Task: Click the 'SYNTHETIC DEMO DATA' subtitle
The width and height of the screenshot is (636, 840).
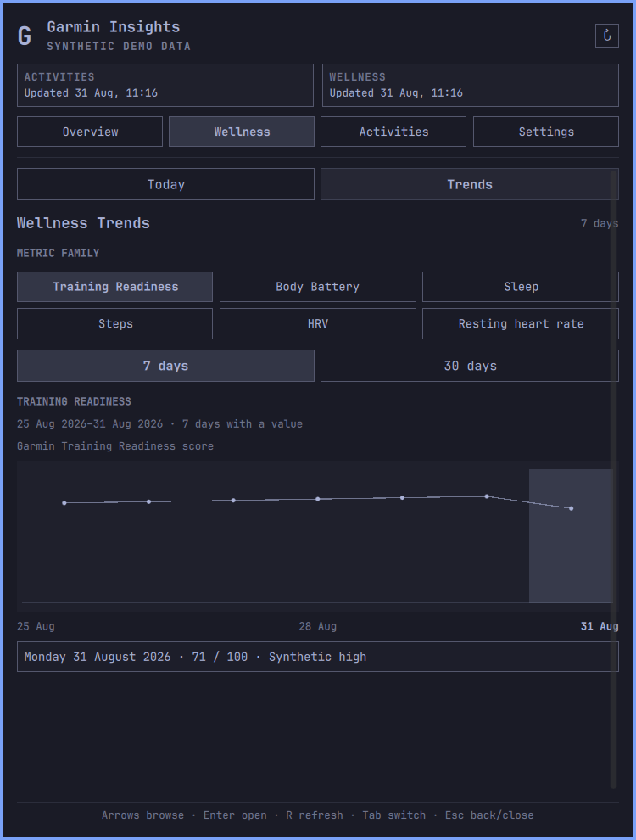Action: [119, 47]
